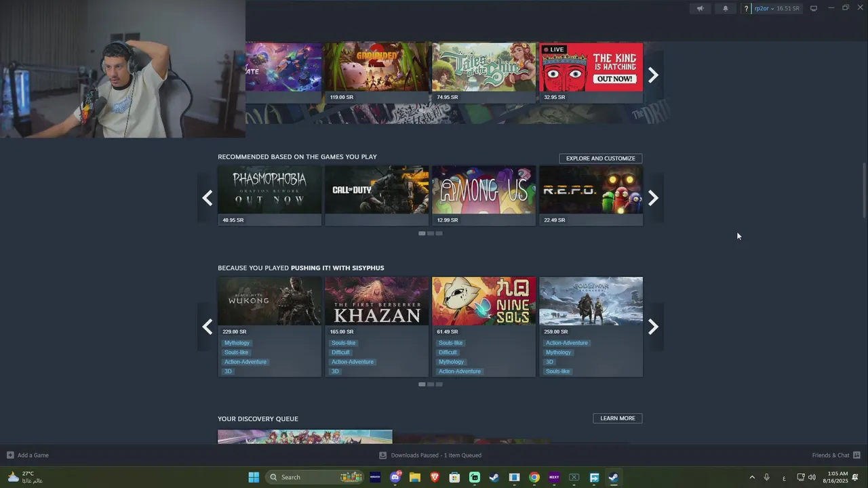Image resolution: width=868 pixels, height=488 pixels.
Task: Open the Microsoft Store taskbar icon
Action: (x=454, y=477)
